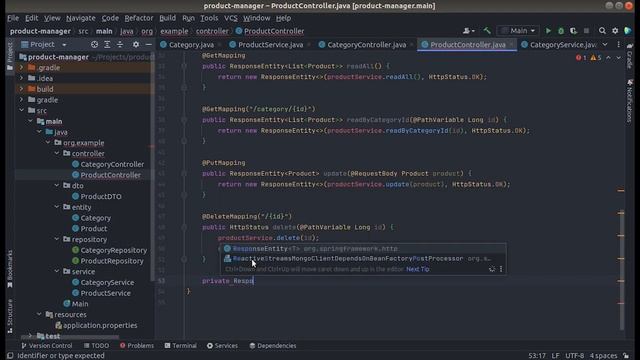Open the VCS menu
The height and width of the screenshot is (360, 640).
pos(231,18)
